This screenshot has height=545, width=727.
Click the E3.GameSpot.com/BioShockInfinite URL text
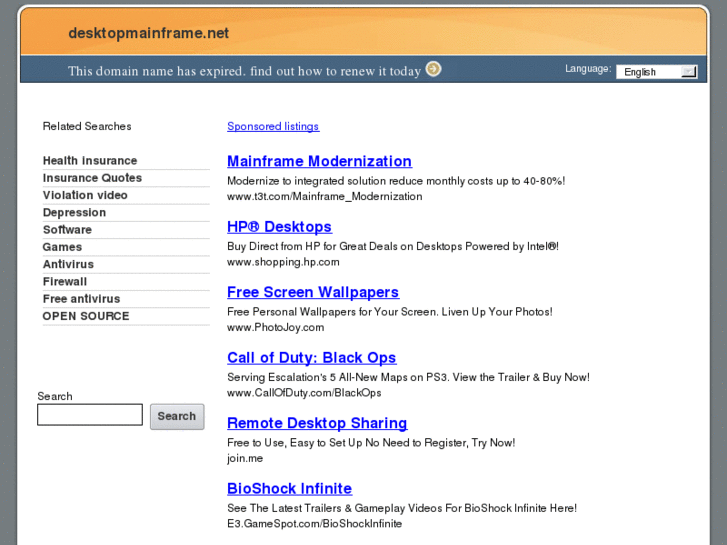314,524
